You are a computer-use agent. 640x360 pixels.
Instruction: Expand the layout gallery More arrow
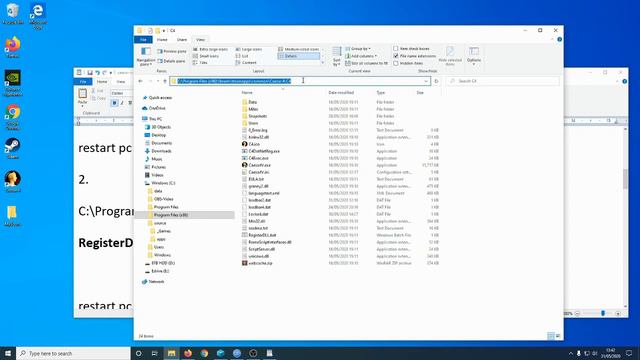pyautogui.click(x=323, y=63)
